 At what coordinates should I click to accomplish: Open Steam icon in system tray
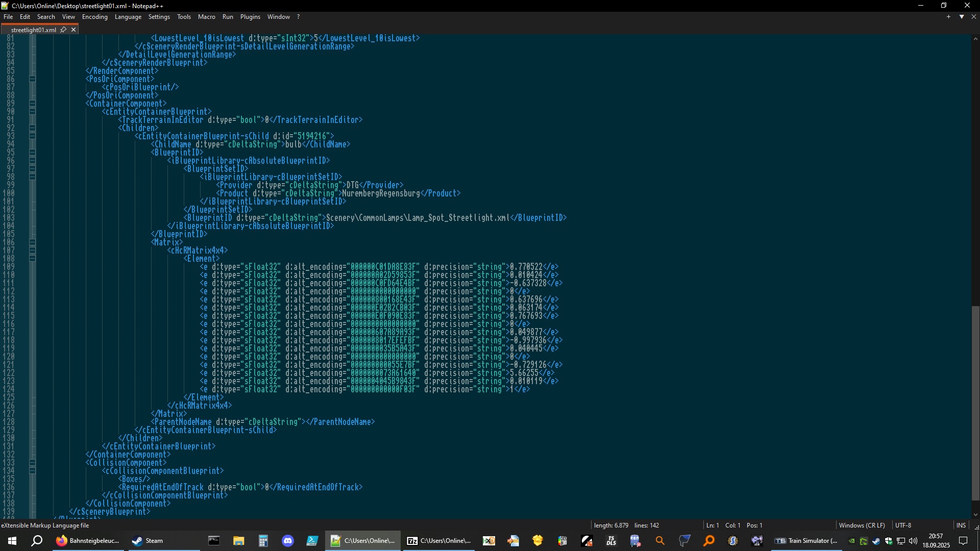coord(876,541)
